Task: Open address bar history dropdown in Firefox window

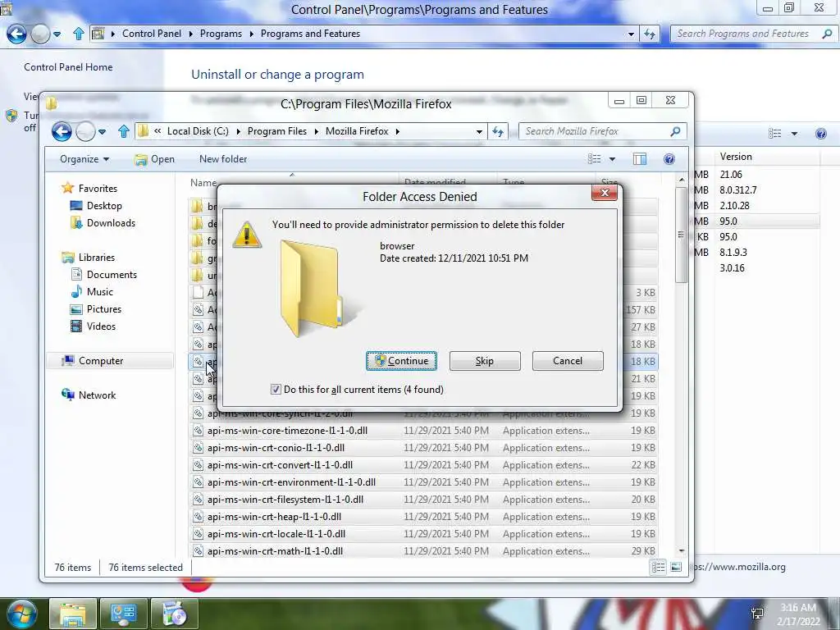Action: tap(479, 131)
